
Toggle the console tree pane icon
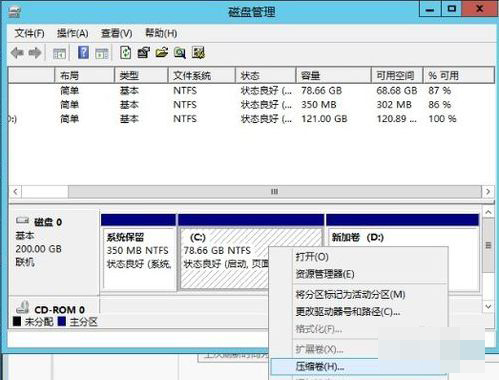pyautogui.click(x=59, y=53)
